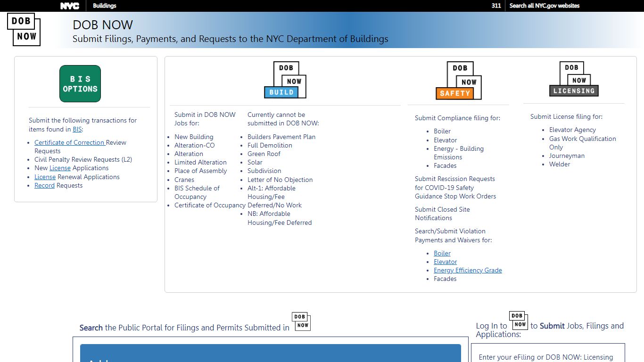Screen dimensions: 644x362
Task: Click the Elevator Agency license item
Action: pos(572,130)
